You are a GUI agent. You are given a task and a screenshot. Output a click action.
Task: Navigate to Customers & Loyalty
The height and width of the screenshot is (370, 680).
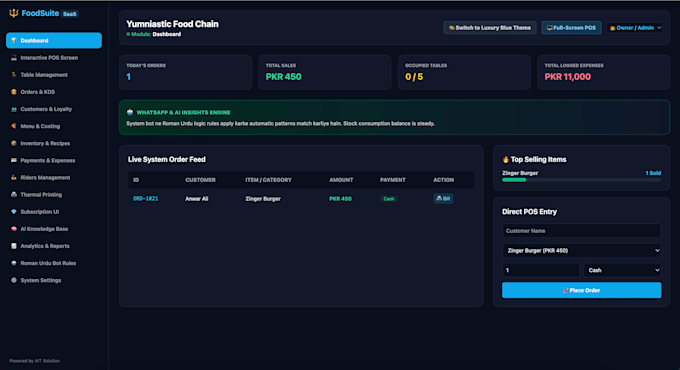pyautogui.click(x=54, y=109)
